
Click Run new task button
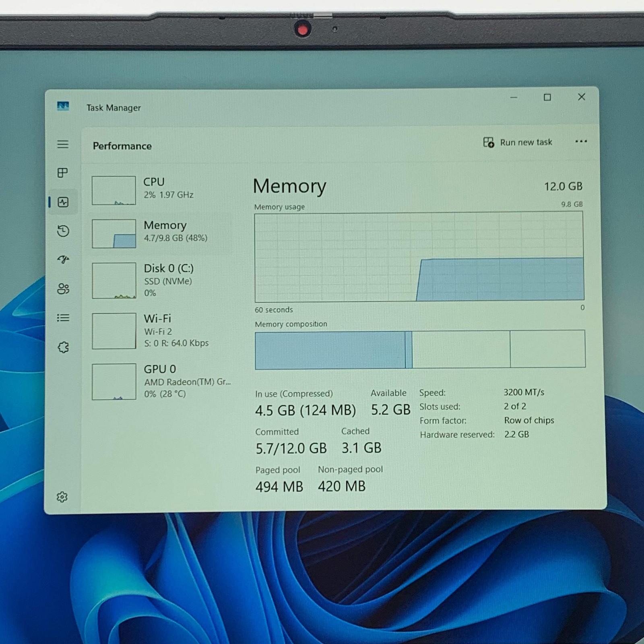pyautogui.click(x=518, y=142)
